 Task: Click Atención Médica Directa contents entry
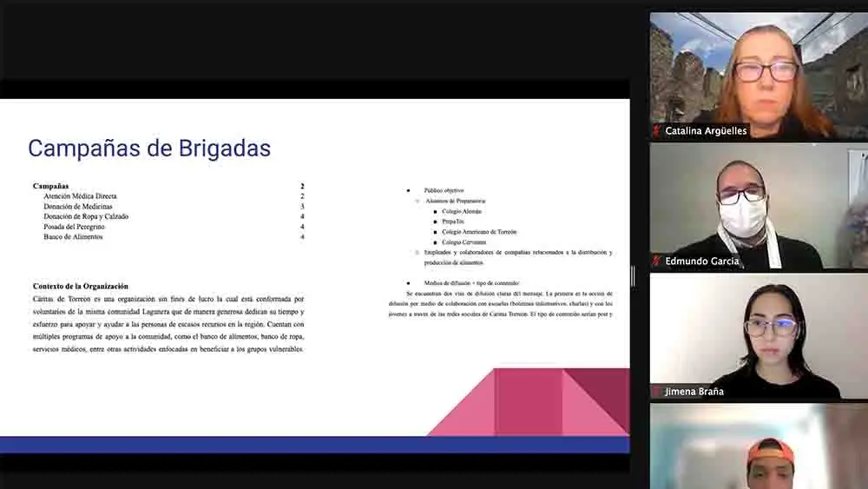[x=80, y=196]
